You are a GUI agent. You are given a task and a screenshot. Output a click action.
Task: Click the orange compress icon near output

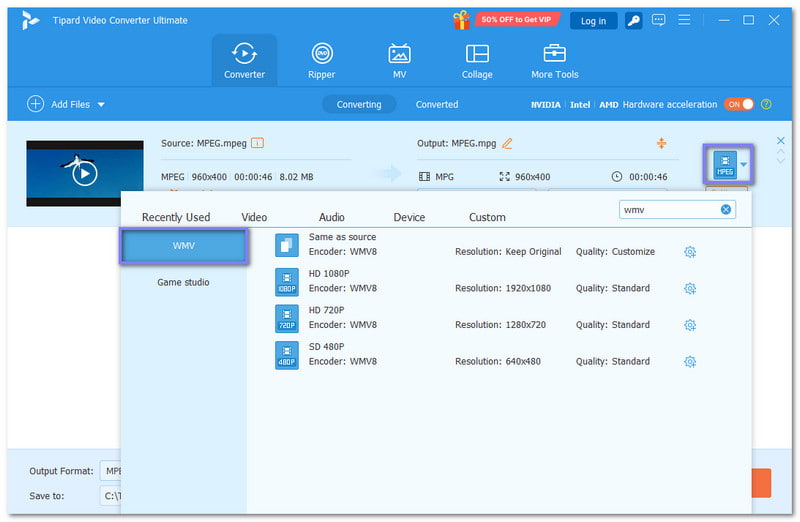661,143
